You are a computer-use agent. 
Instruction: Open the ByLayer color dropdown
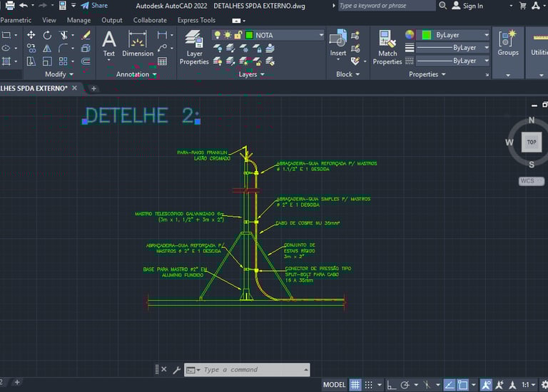point(487,35)
